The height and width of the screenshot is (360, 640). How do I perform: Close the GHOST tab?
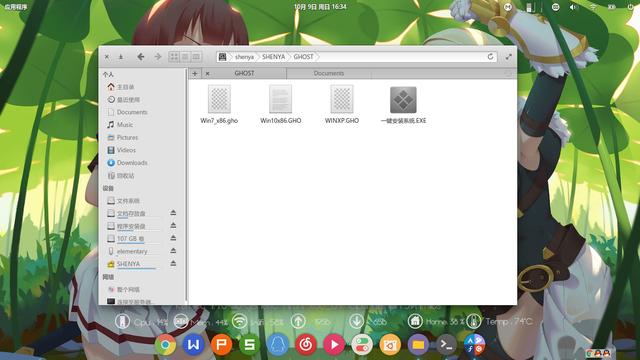(x=207, y=73)
